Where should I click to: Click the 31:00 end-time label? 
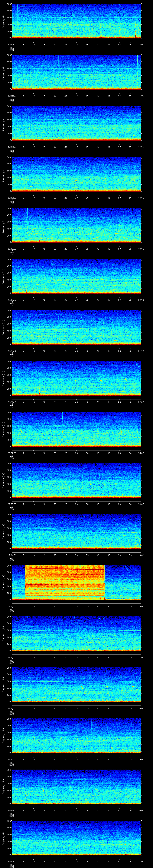coord(141,861)
